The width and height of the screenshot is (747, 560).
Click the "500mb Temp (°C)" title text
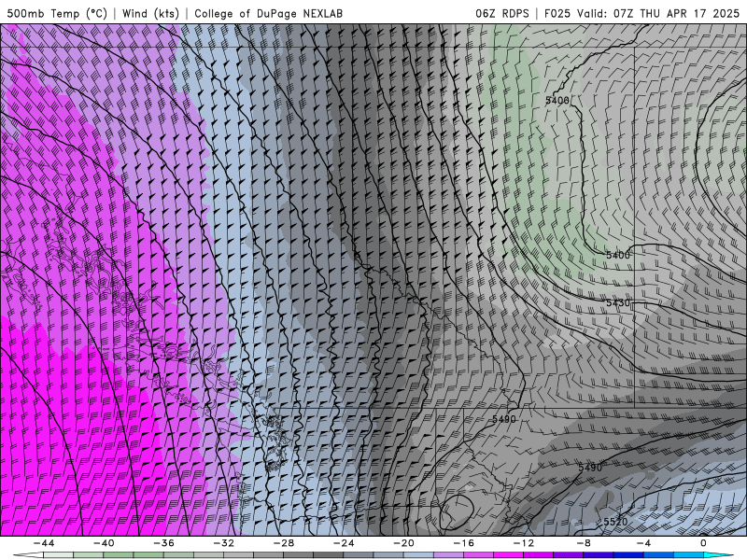tap(57, 13)
